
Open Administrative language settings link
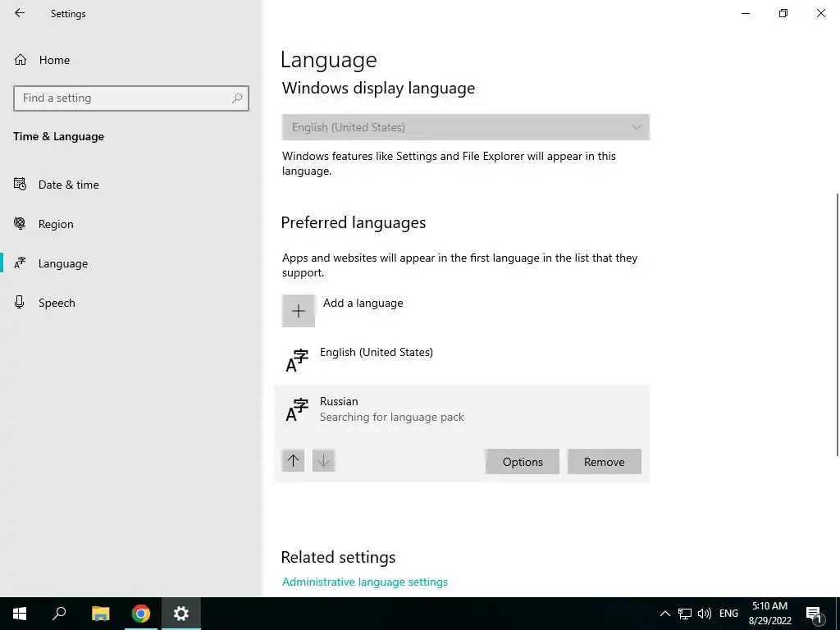(x=365, y=582)
